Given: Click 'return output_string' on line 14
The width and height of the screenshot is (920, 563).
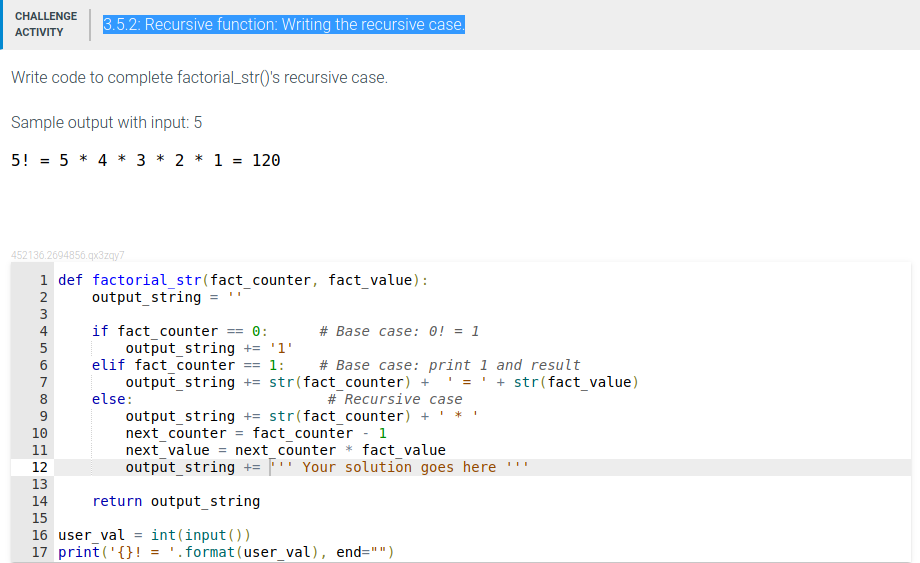Looking at the screenshot, I should [x=175, y=501].
